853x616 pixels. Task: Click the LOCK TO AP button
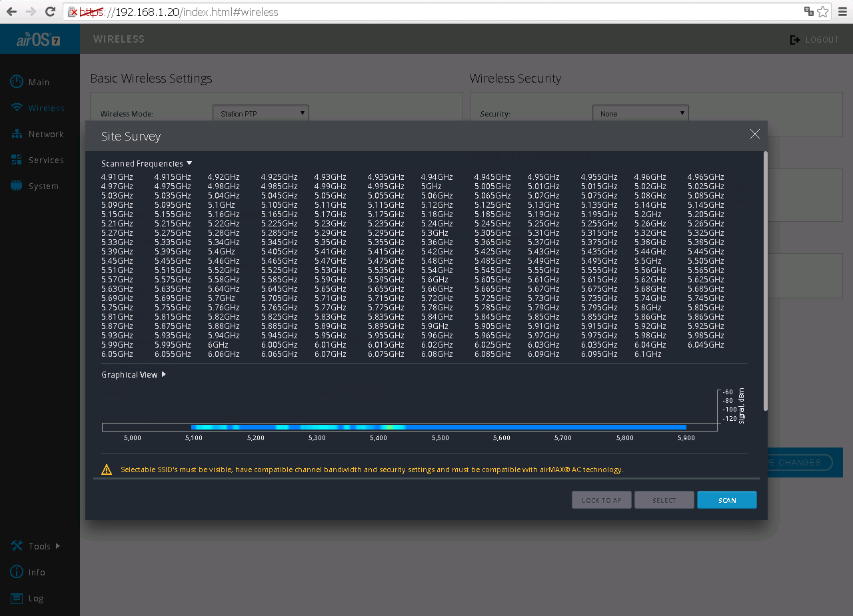point(601,500)
